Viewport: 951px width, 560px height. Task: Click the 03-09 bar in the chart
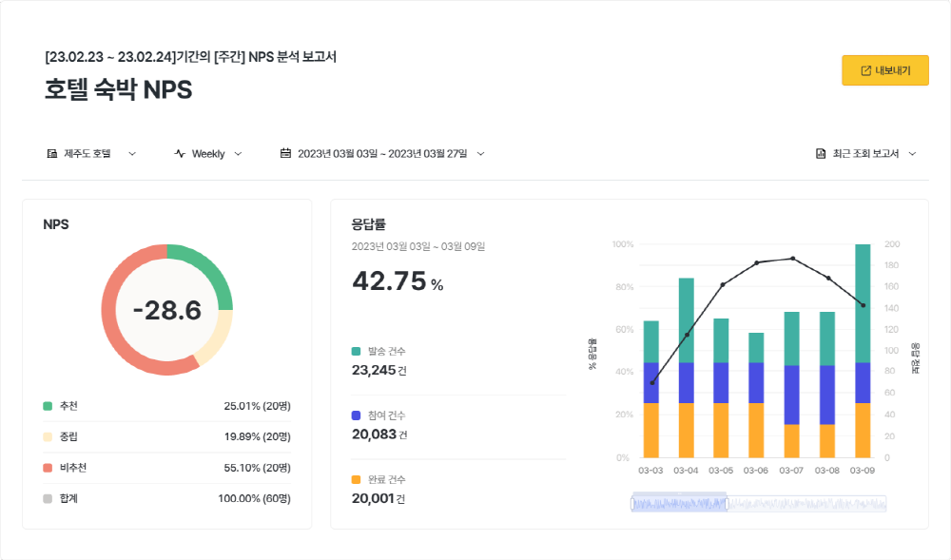pos(863,351)
